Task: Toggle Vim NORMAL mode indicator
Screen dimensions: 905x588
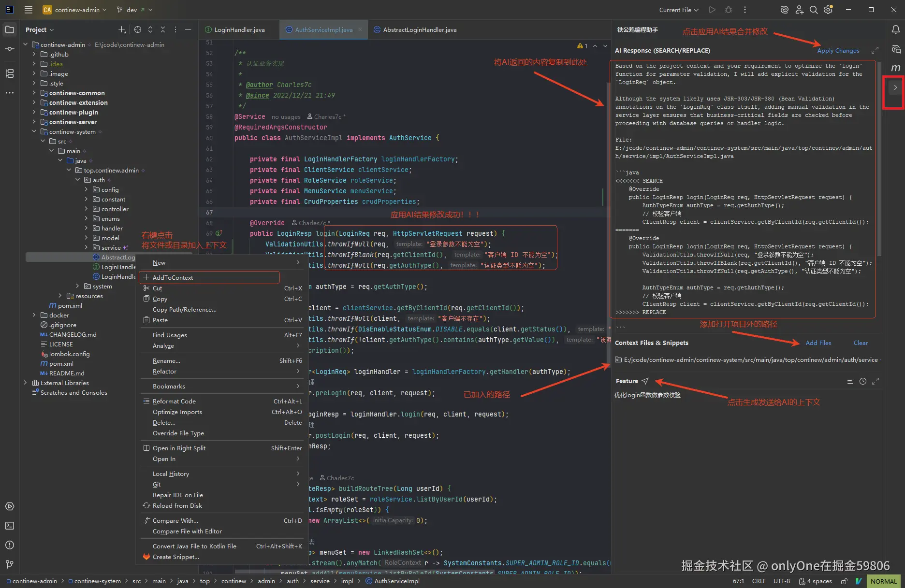Action: click(884, 581)
